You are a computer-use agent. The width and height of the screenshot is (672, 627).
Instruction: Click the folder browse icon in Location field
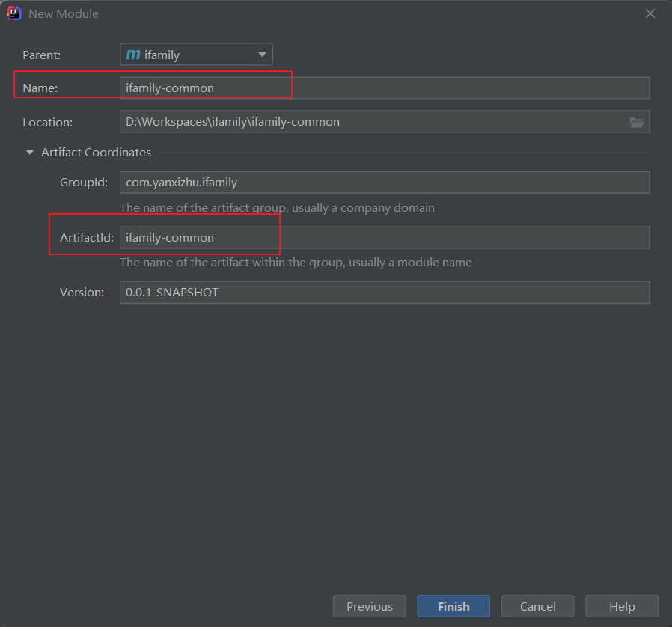(637, 122)
